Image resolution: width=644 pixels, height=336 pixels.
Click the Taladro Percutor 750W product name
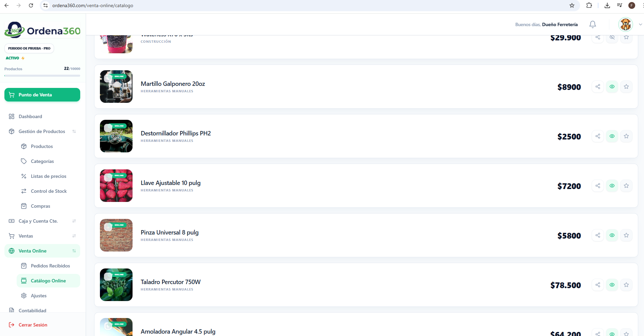[171, 282]
